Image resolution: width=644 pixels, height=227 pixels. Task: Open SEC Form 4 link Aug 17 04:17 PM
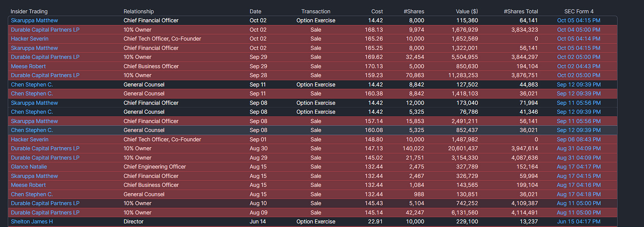pyautogui.click(x=579, y=167)
